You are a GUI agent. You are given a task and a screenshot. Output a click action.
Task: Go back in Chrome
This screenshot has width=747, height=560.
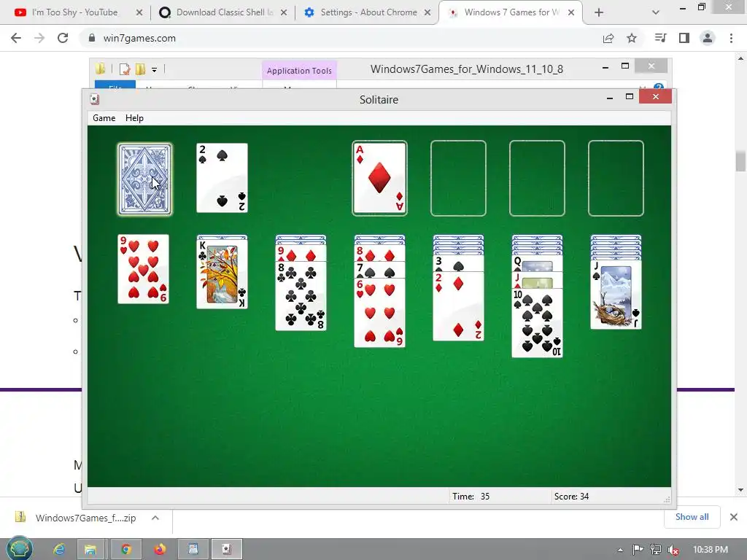tap(16, 38)
